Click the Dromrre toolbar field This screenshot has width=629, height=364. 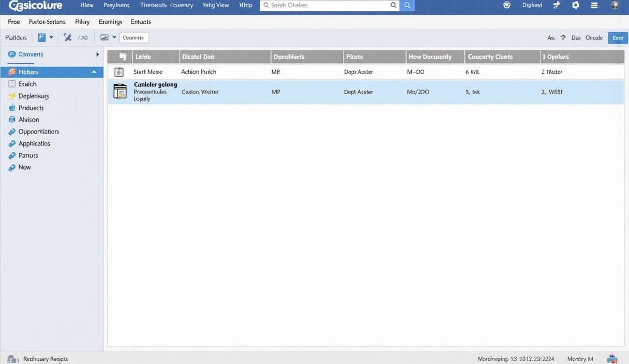(x=134, y=38)
